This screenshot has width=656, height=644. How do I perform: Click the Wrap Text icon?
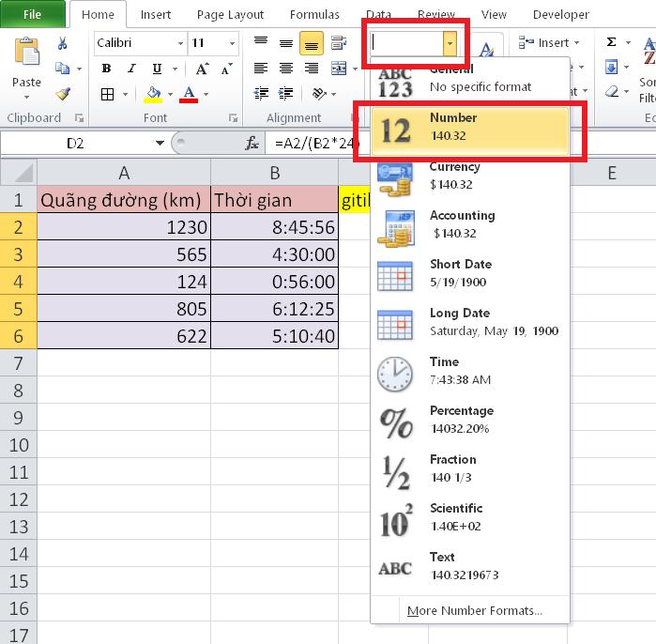coord(336,43)
